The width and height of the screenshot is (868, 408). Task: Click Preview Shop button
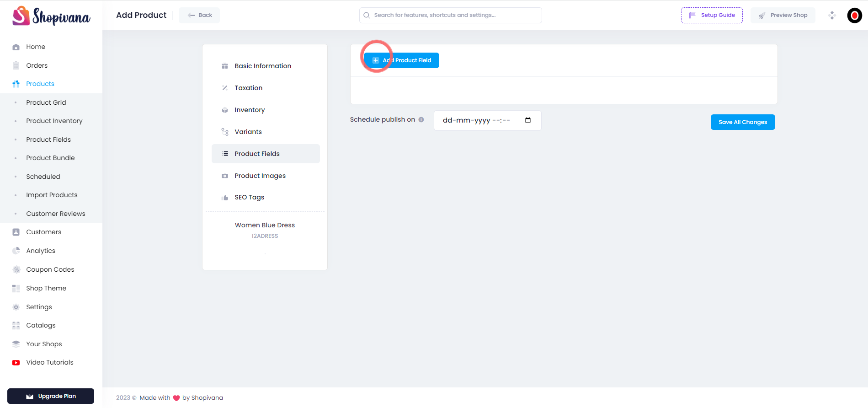pos(783,15)
